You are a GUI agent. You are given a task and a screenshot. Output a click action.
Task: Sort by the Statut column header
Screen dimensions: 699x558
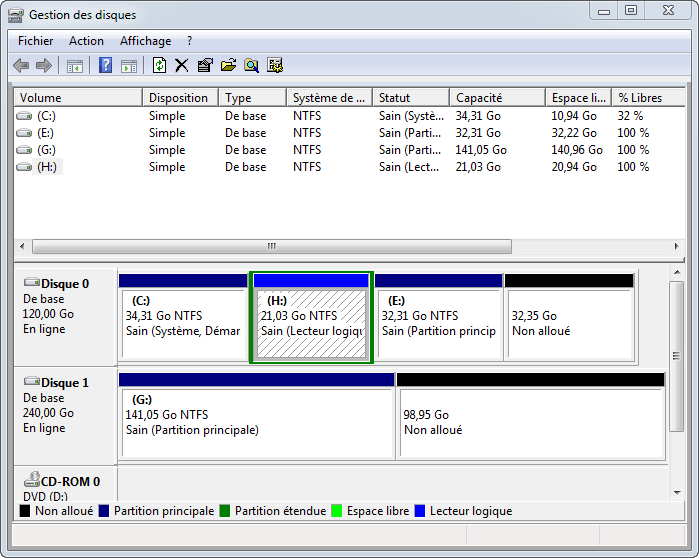pyautogui.click(x=411, y=98)
